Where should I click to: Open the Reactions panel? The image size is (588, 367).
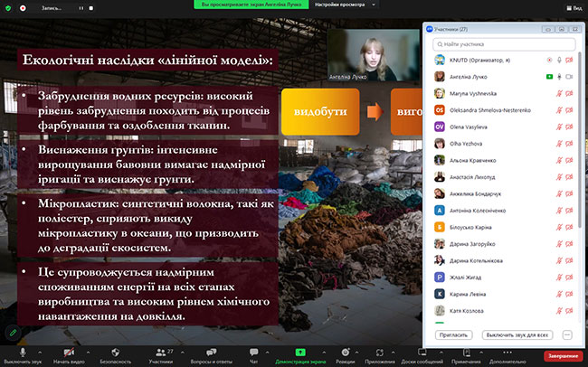point(345,351)
